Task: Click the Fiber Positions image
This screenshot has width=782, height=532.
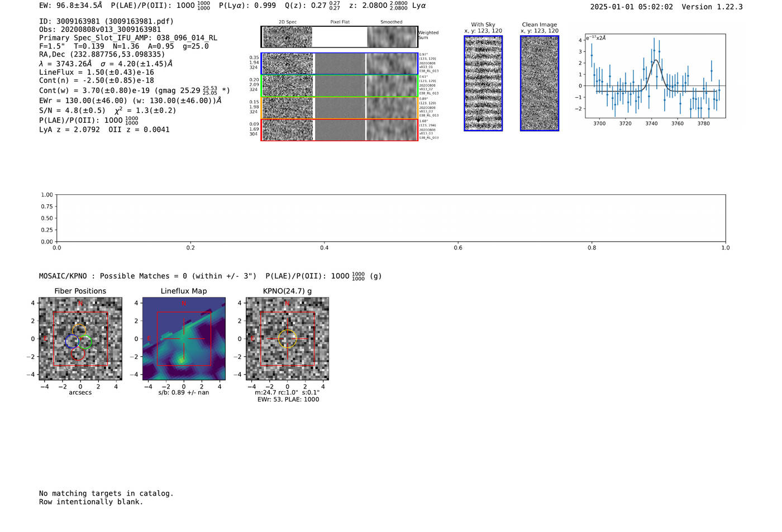Action: [x=80, y=339]
